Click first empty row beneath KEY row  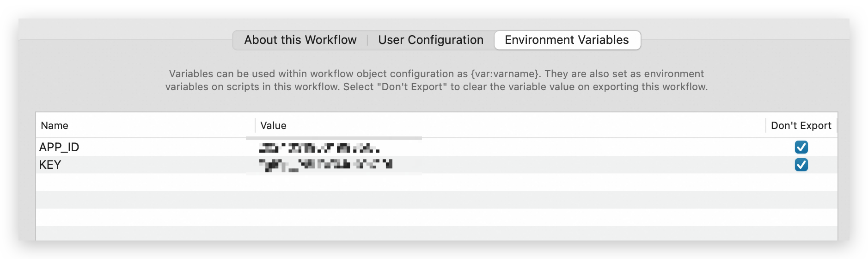click(437, 182)
